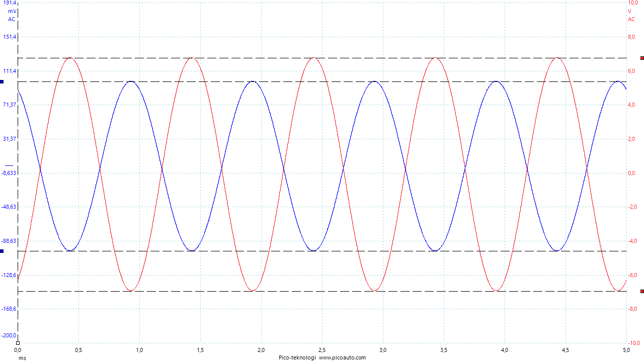Click time axis value '3,0'
Image resolution: width=644 pixels, height=362 pixels.
click(x=383, y=350)
